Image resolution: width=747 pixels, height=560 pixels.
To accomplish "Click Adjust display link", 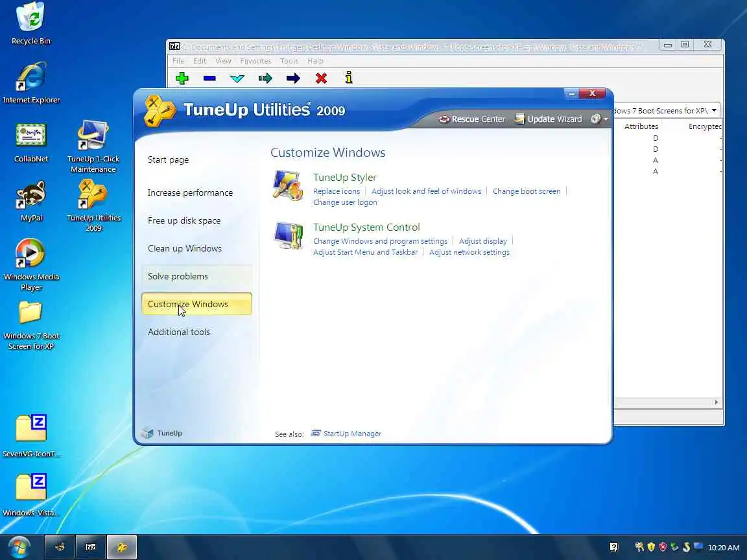I will pyautogui.click(x=482, y=241).
